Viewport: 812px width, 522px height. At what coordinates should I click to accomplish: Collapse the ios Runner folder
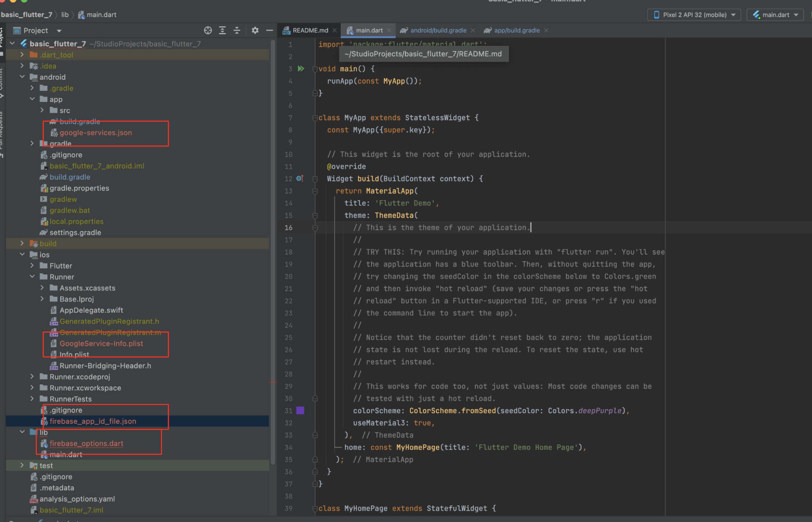32,277
